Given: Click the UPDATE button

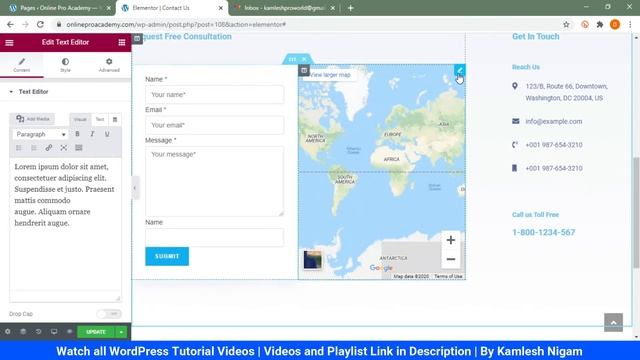Looking at the screenshot, I should tap(96, 332).
